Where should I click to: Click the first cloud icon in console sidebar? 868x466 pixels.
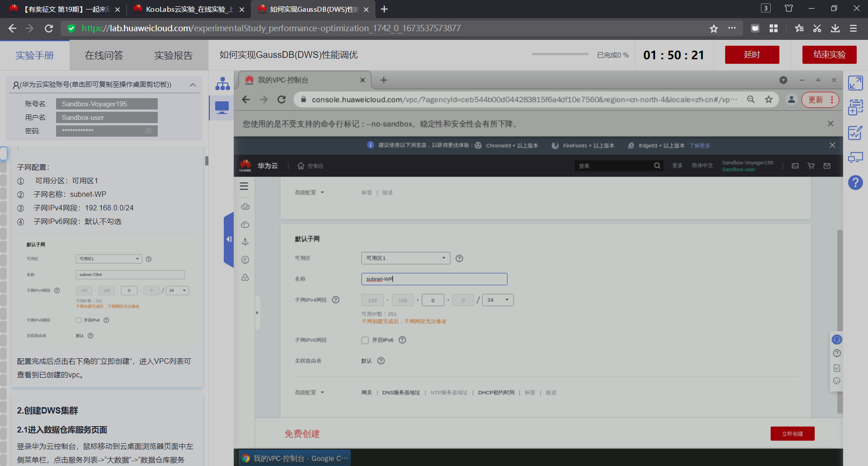coord(245,207)
